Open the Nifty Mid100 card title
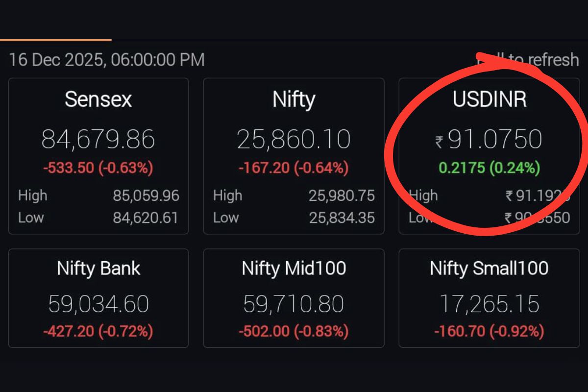 coord(294,269)
